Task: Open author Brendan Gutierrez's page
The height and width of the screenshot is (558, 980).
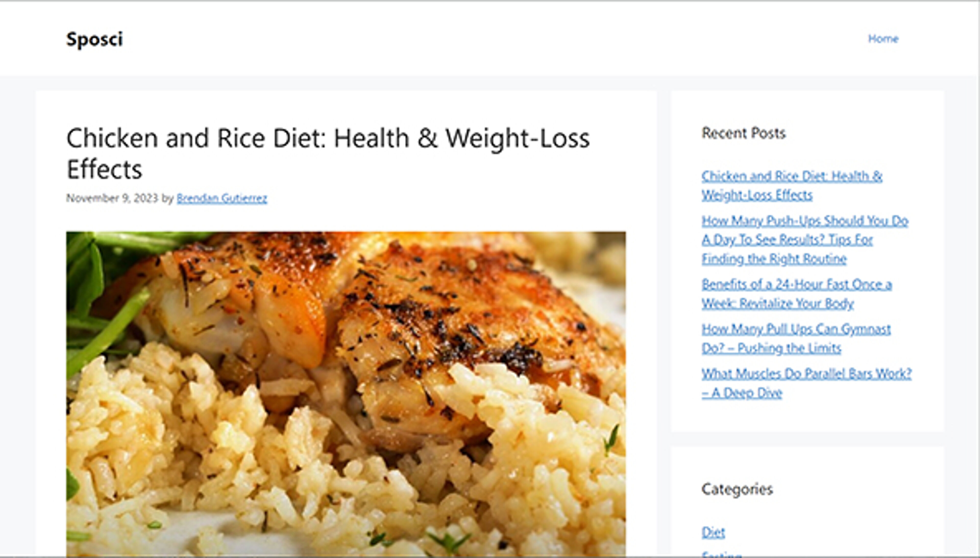Action: pos(222,198)
